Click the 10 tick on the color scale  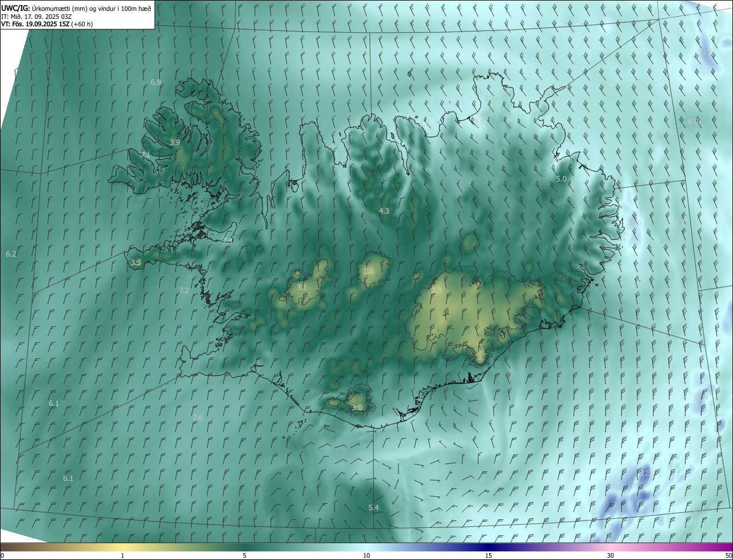(366, 556)
